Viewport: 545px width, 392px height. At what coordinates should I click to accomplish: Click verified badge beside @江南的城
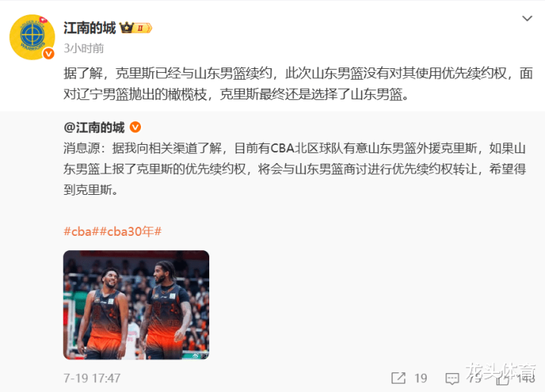click(x=135, y=127)
